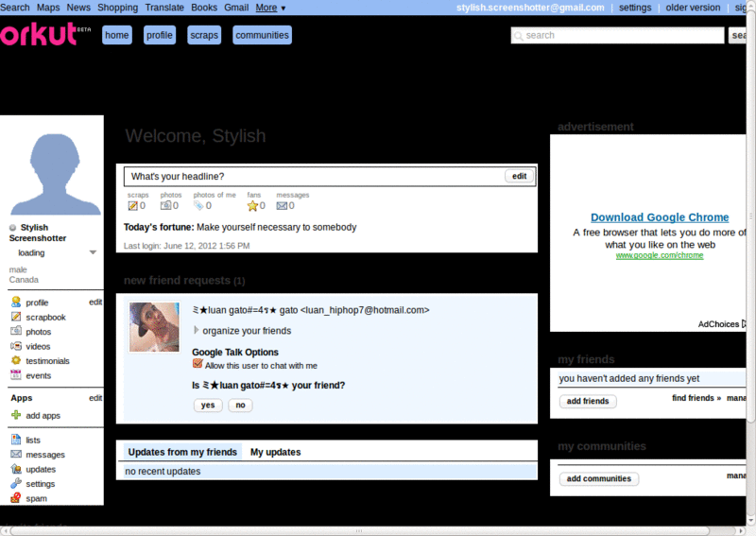The height and width of the screenshot is (536, 756).
Task: Click into the search input field
Action: point(618,35)
